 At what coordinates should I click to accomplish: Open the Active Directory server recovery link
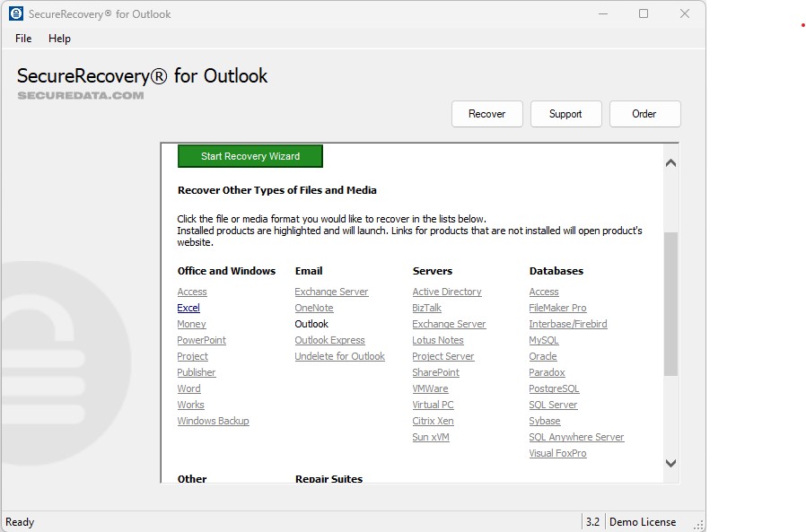point(446,292)
